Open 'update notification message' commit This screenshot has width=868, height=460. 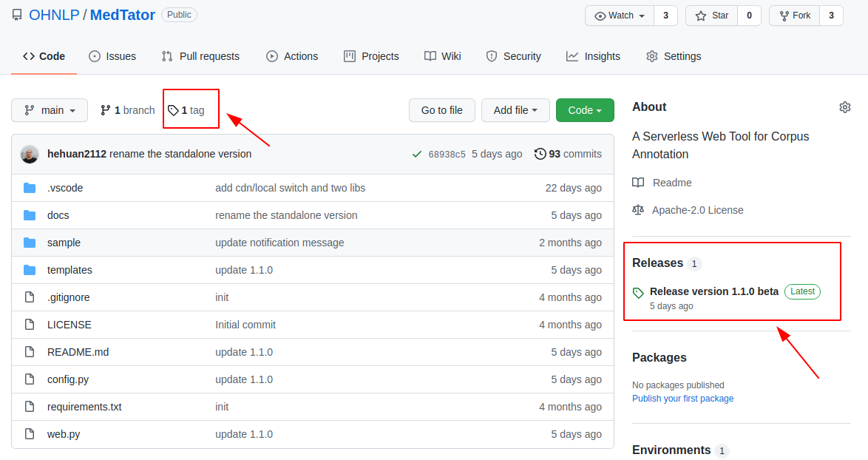click(279, 243)
